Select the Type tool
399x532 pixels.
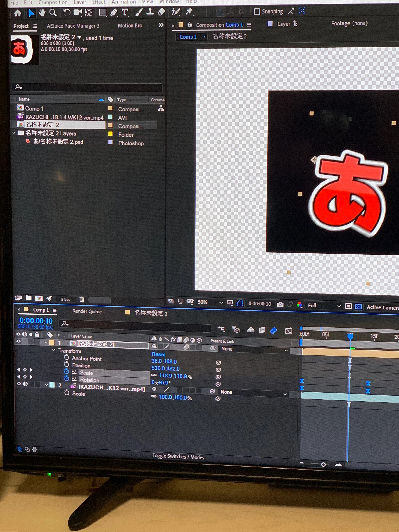click(x=125, y=12)
